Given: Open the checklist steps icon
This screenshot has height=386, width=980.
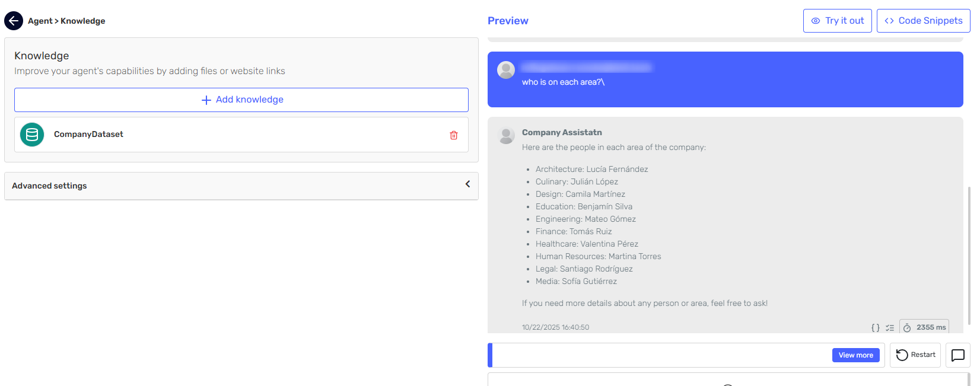Looking at the screenshot, I should pyautogui.click(x=890, y=327).
